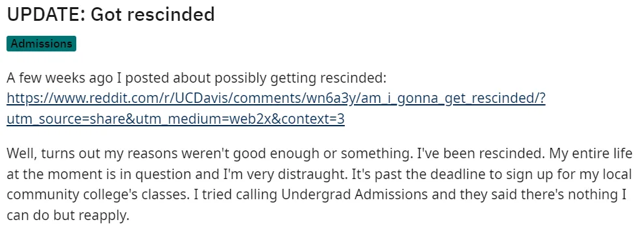Click the "can do but reapply." closing line
The image size is (644, 237).
68,216
